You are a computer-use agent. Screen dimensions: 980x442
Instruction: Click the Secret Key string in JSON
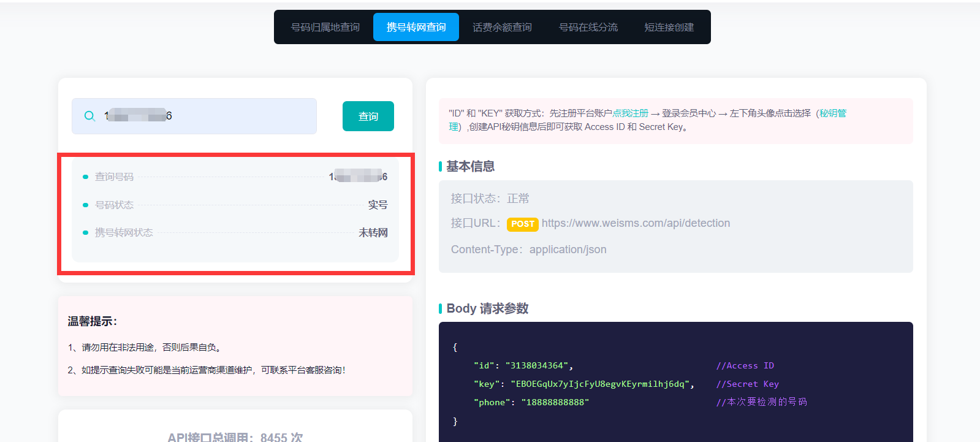click(x=600, y=384)
